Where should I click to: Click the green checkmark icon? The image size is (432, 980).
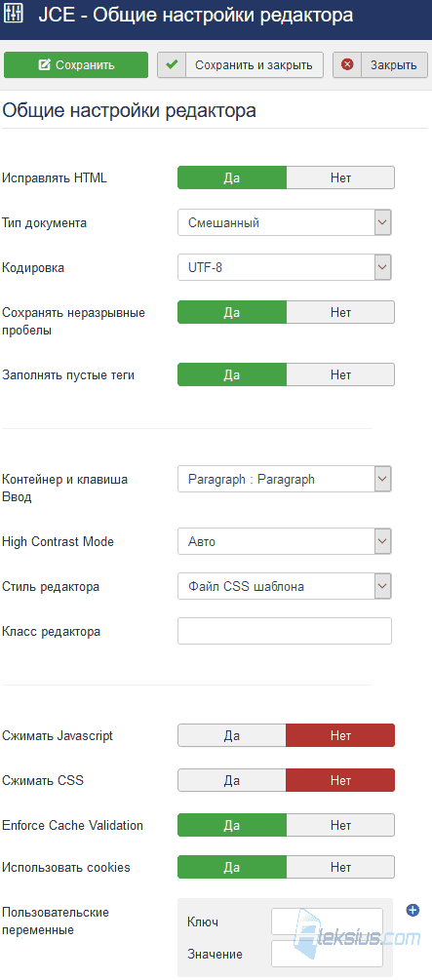(172, 65)
